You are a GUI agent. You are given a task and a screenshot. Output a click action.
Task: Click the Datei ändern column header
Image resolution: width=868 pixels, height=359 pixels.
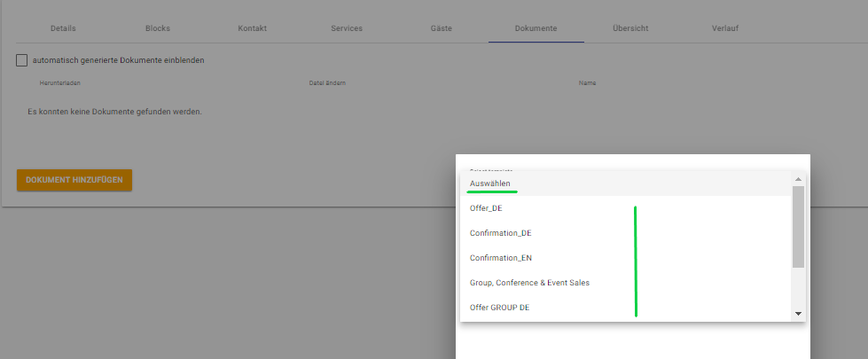click(328, 83)
